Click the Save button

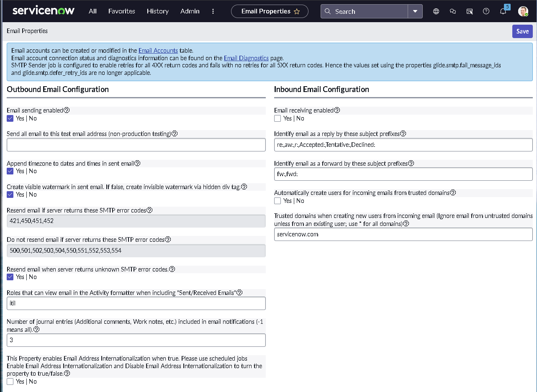tap(522, 31)
